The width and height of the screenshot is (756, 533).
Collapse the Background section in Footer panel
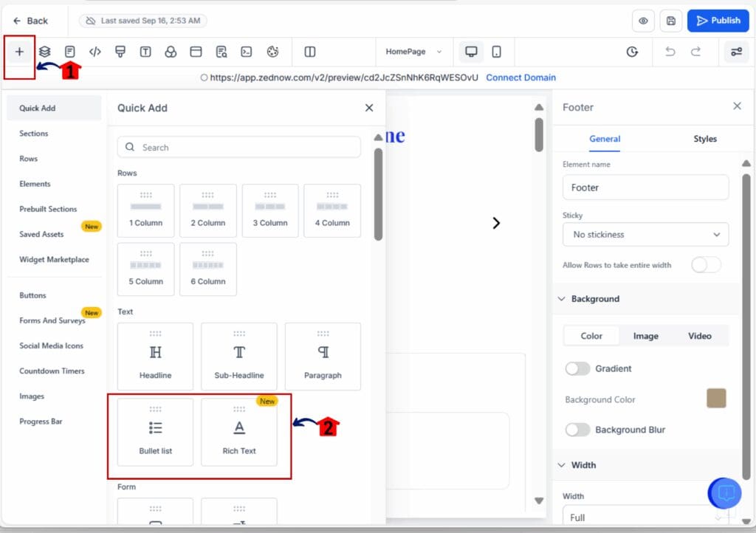[562, 299]
